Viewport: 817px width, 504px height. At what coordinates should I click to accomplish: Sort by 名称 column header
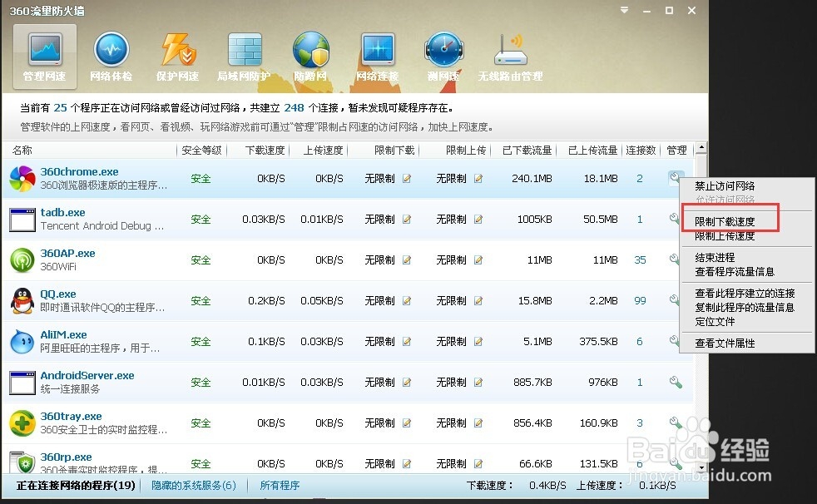click(22, 151)
